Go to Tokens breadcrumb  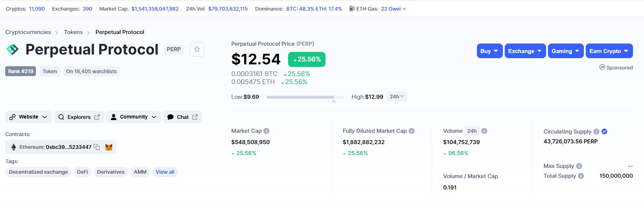73,32
